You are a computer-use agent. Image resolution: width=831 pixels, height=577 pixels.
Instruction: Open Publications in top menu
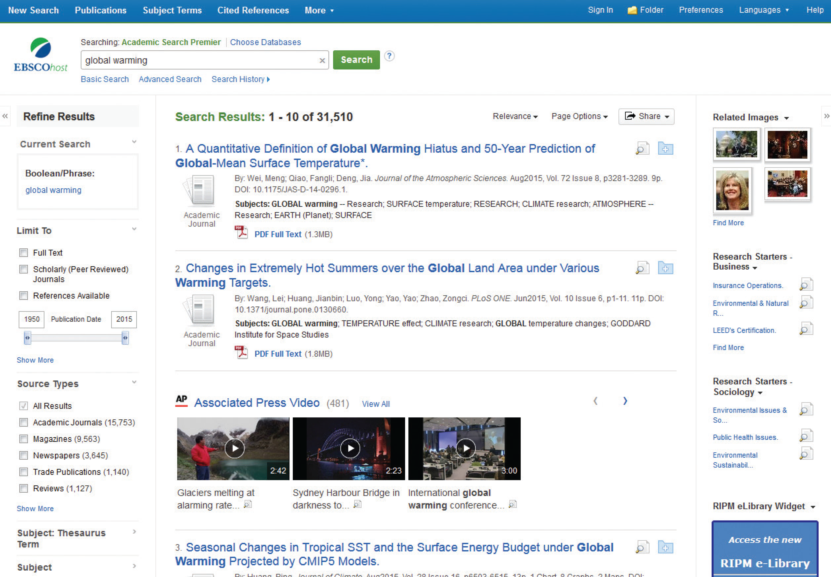[100, 10]
